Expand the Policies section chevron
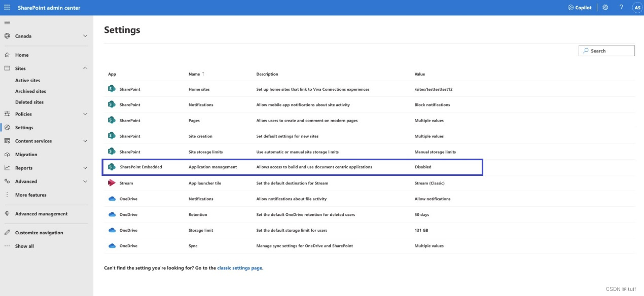Screen dimensions: 644x296 click(x=85, y=114)
